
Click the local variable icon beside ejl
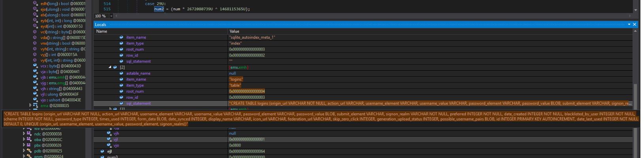pos(102,151)
